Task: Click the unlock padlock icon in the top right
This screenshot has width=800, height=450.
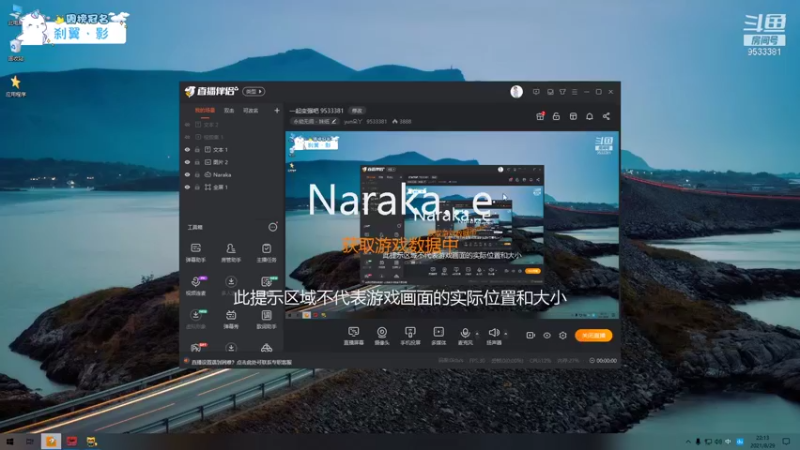Action: pos(556,116)
